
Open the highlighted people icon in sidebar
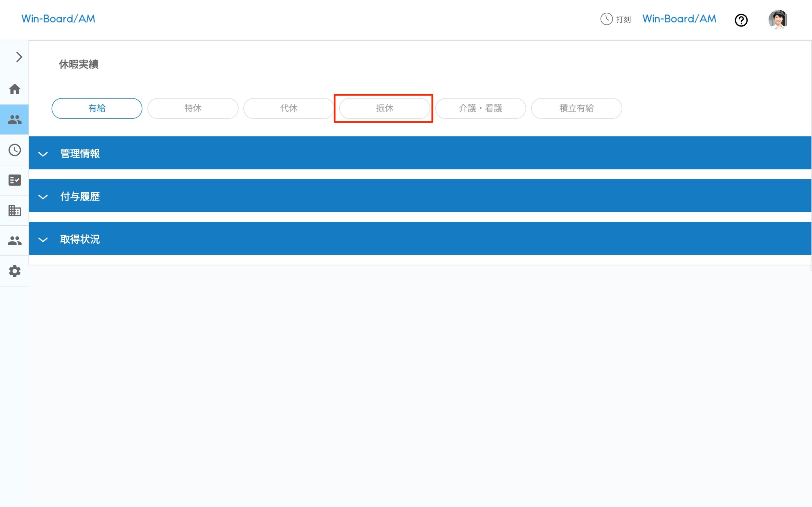(14, 119)
